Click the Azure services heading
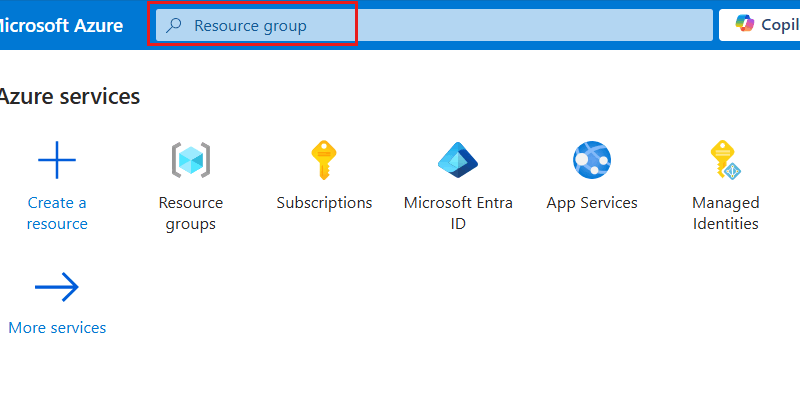 (x=68, y=97)
